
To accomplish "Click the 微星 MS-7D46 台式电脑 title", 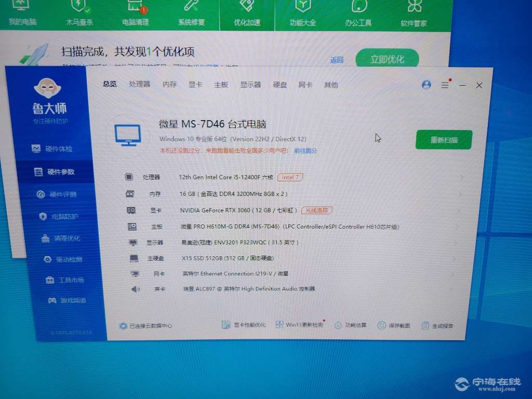I will tap(212, 124).
